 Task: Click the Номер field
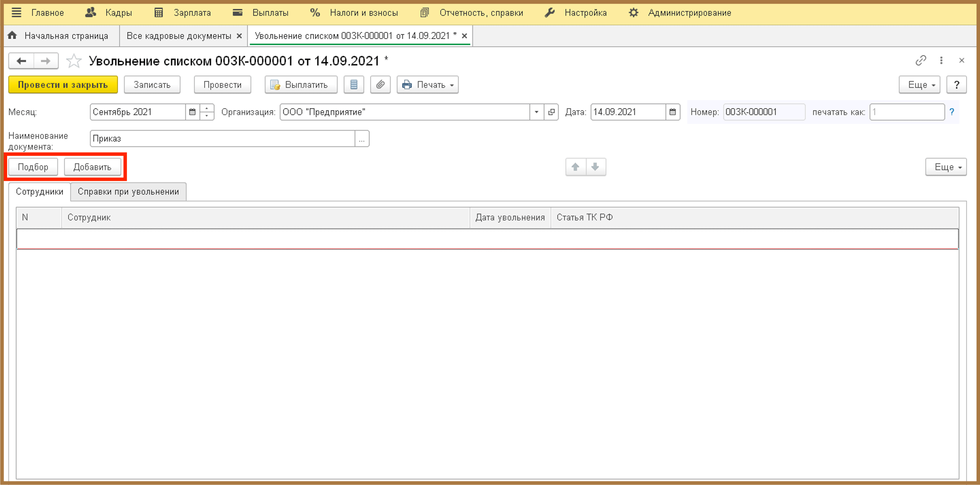pos(764,112)
